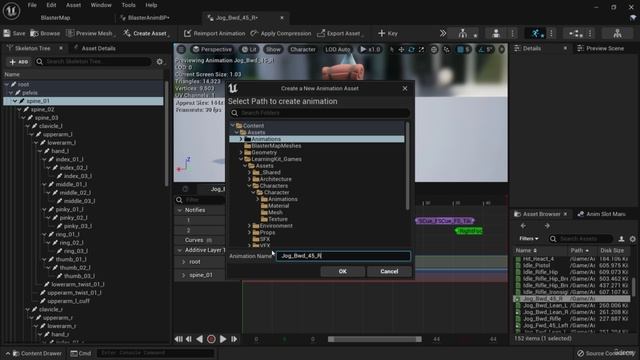Open the Animation Blueprint mode icon
Screen dimensions: 640x360
pyautogui.click(x=576, y=33)
